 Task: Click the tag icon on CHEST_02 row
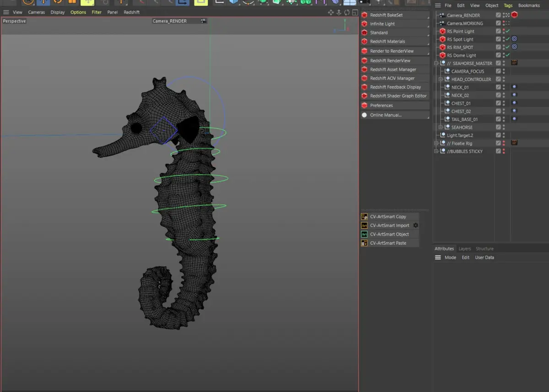pyautogui.click(x=514, y=111)
